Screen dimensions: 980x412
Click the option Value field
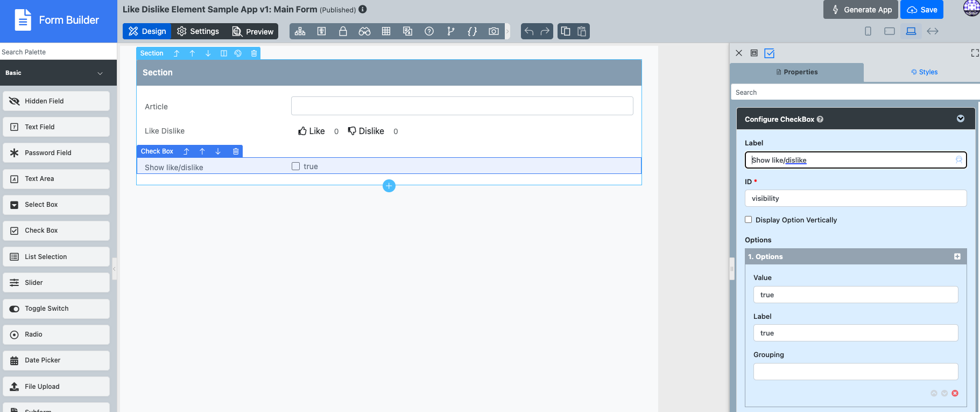tap(856, 295)
